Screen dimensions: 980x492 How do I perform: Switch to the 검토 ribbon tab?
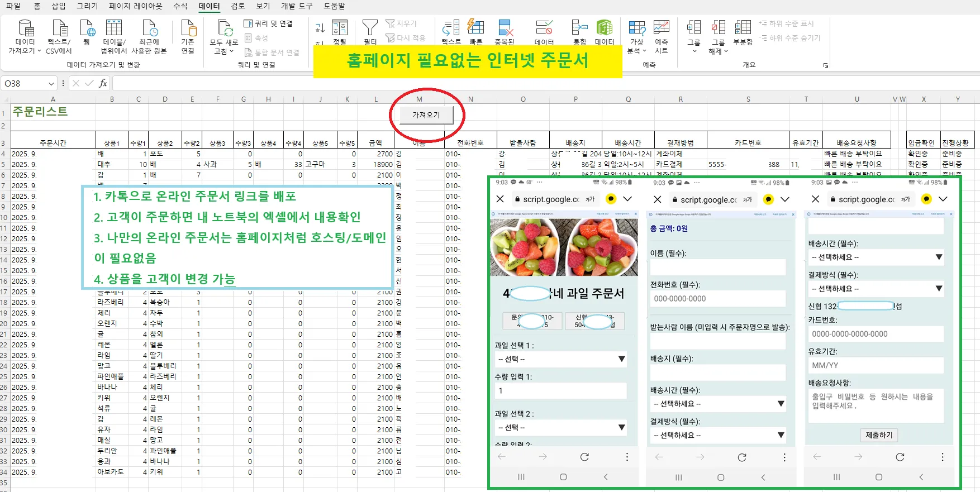pyautogui.click(x=238, y=6)
